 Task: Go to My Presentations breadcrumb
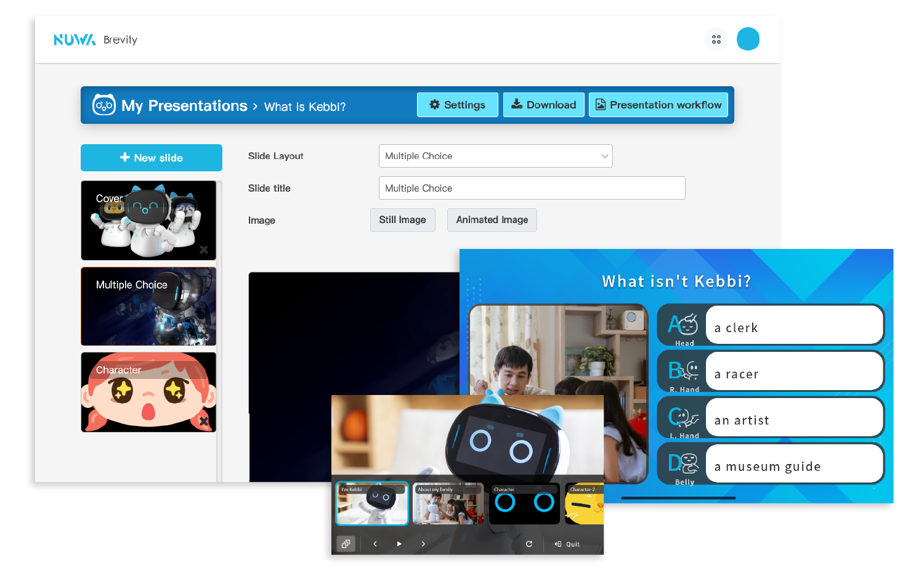(184, 105)
